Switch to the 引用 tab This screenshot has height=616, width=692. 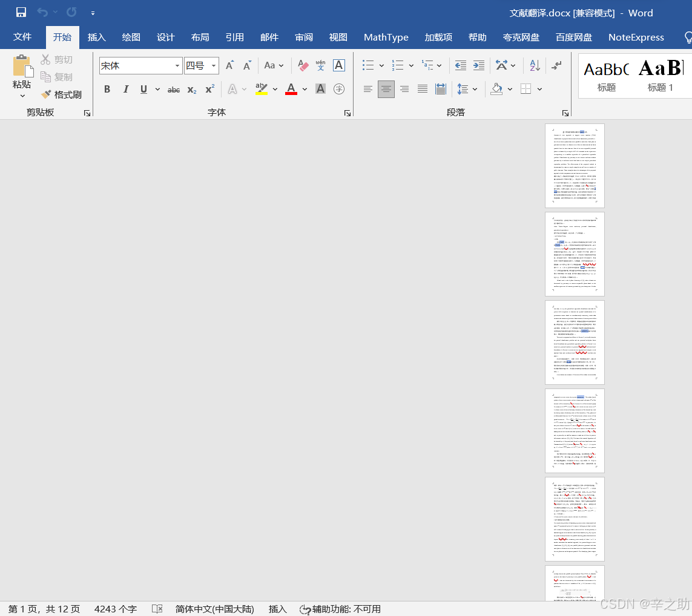234,37
